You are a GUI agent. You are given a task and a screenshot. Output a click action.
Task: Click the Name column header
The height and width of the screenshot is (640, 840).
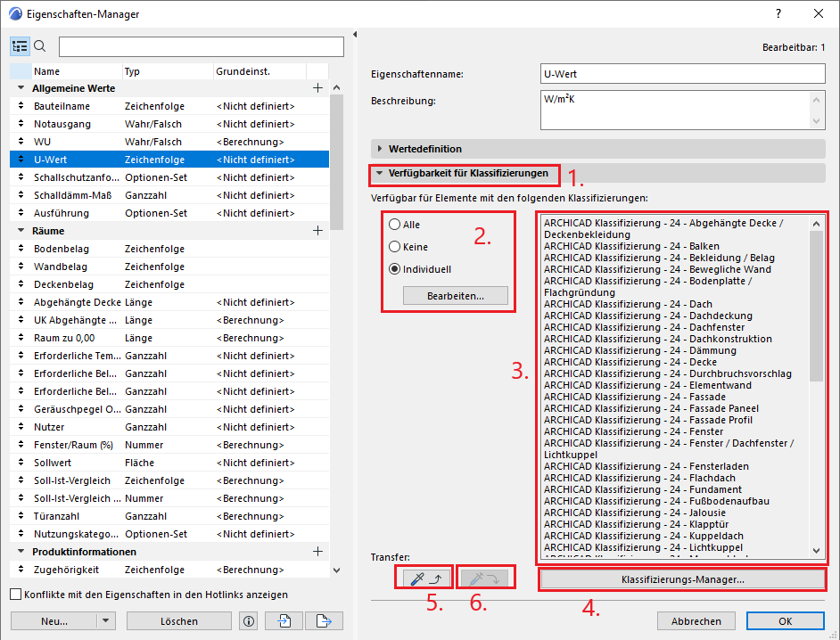coord(75,71)
